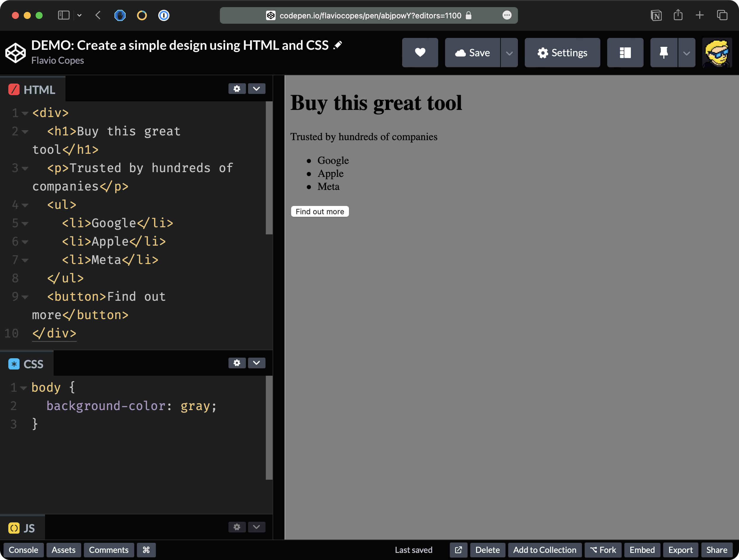Fold the body rule in CSS
The height and width of the screenshot is (560, 739).
pyautogui.click(x=23, y=388)
